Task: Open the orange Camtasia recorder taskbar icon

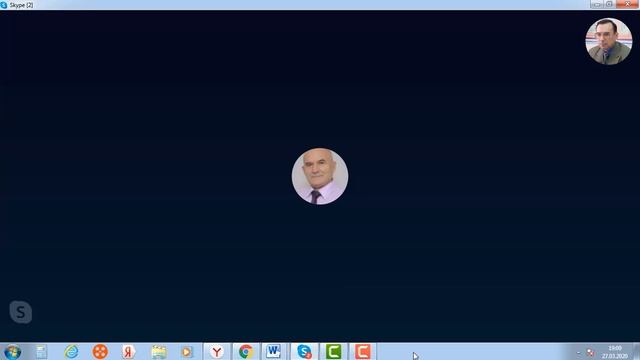Action: pyautogui.click(x=362, y=351)
